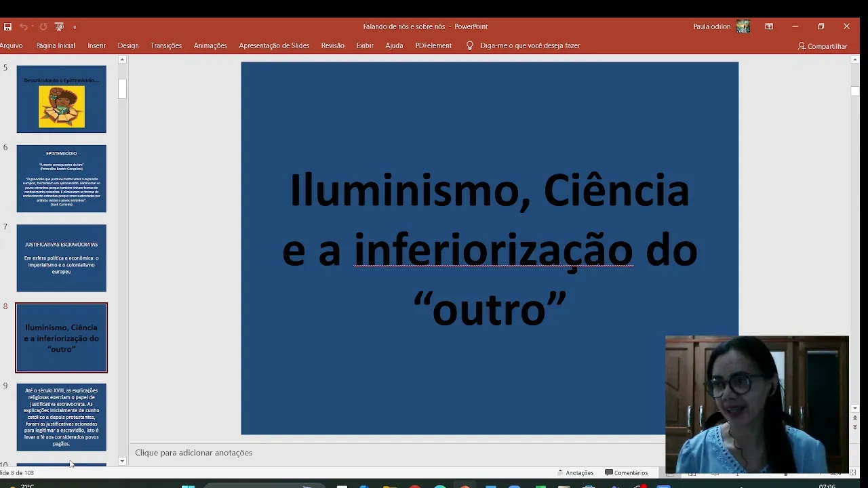
Task: Click the user profile picture
Action: [x=743, y=26]
